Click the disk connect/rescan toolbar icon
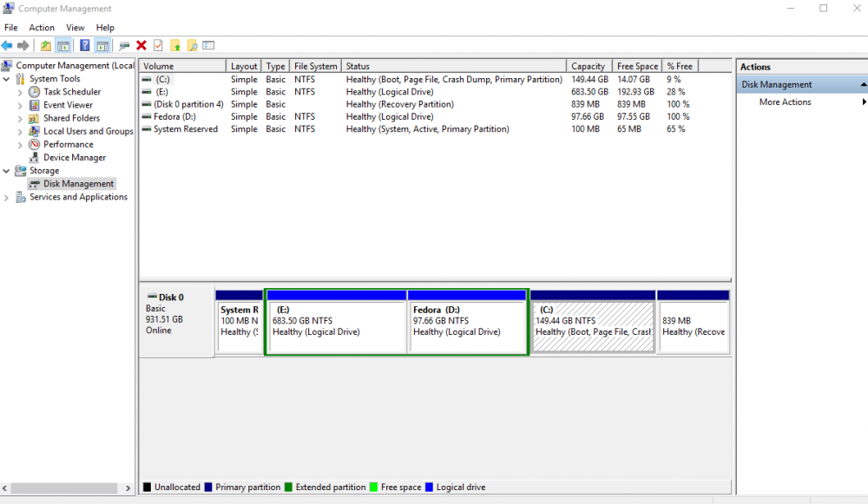 click(x=124, y=46)
